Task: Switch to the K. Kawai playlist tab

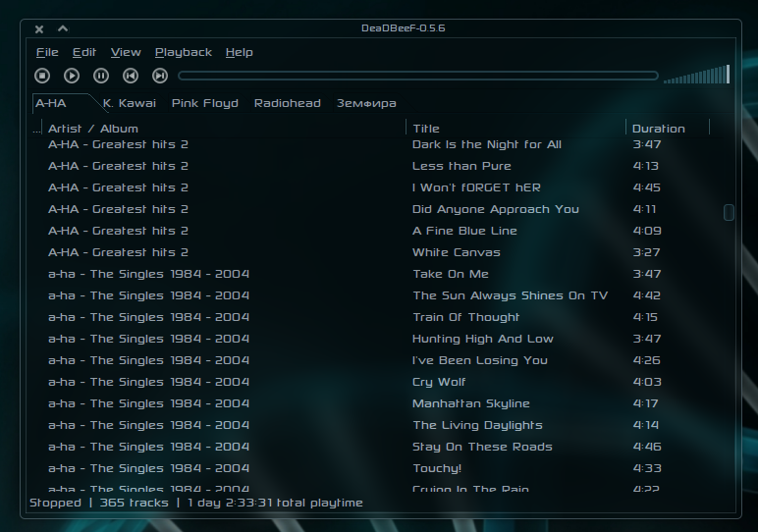Action: [x=130, y=103]
